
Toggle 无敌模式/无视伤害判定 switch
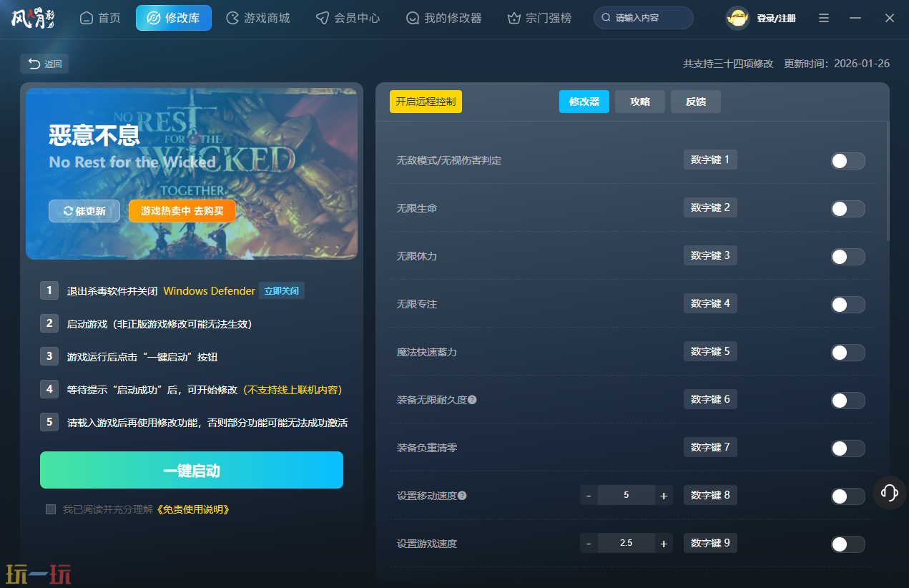coord(848,161)
